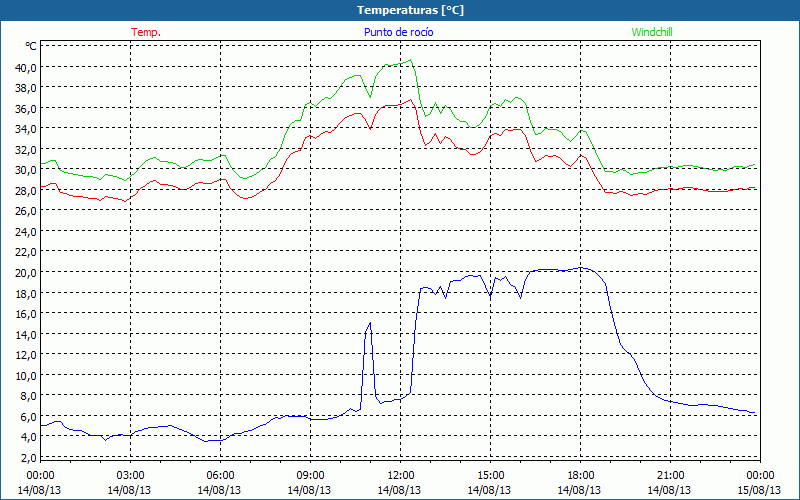The width and height of the screenshot is (800, 500).
Task: Click the 40,0 y-axis value
Action: pos(25,67)
